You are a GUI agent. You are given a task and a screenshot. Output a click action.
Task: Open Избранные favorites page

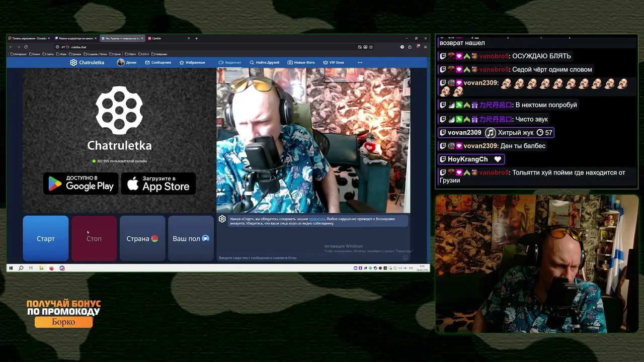tap(192, 62)
